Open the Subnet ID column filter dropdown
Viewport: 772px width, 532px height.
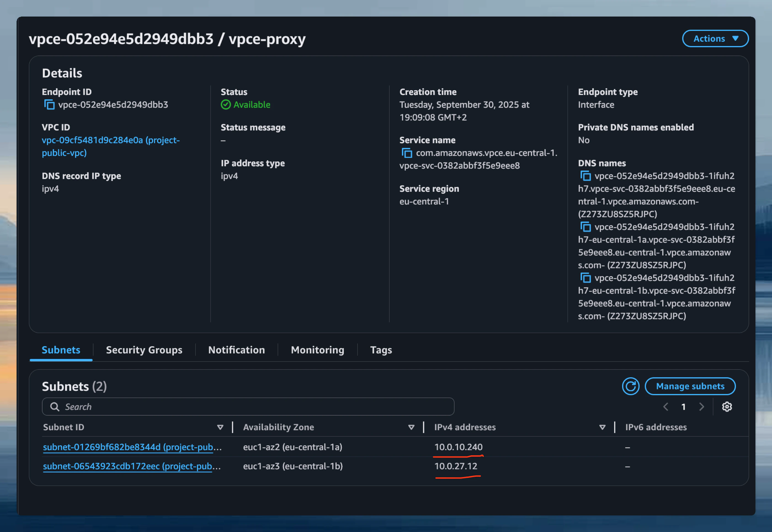click(x=220, y=427)
